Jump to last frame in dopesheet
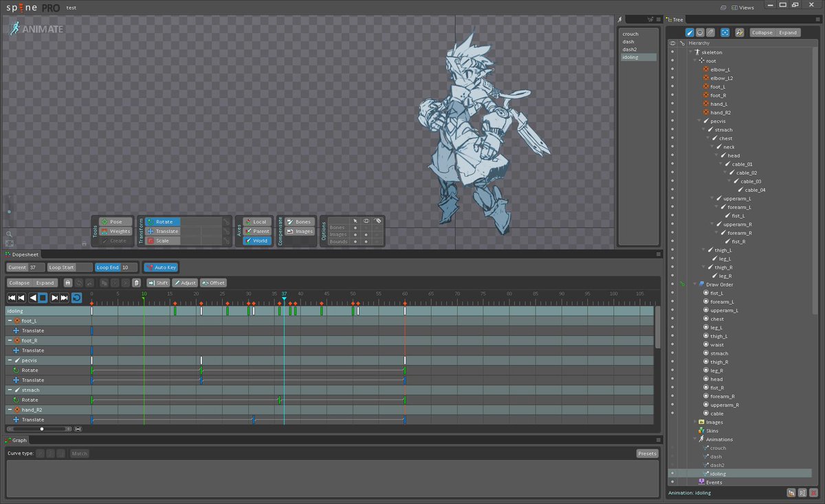The height and width of the screenshot is (504, 825). point(64,298)
